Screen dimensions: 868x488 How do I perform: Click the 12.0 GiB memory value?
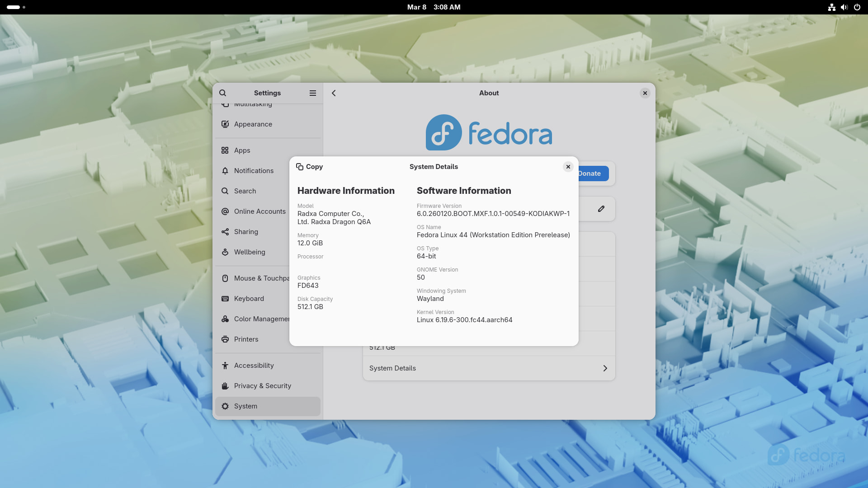[310, 243]
